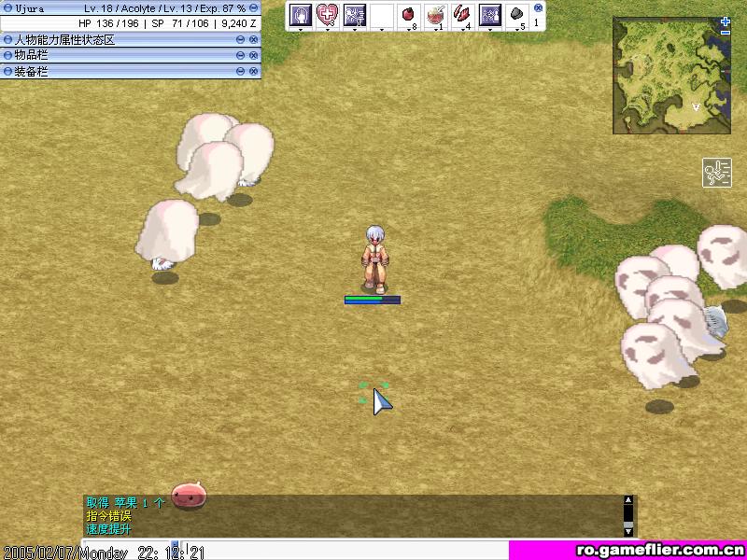The image size is (747, 560).
Task: Click the blue orb beside the name Ujura
Action: pos(7,8)
